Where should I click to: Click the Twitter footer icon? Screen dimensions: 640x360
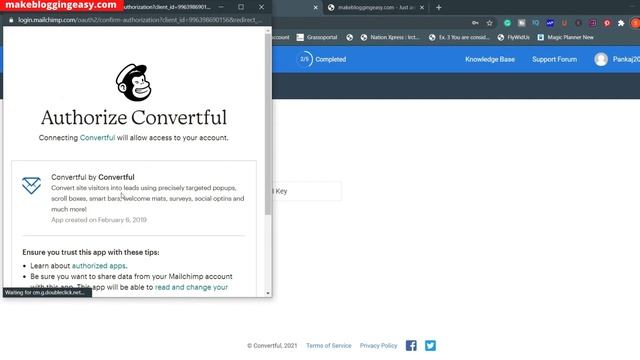(x=430, y=346)
